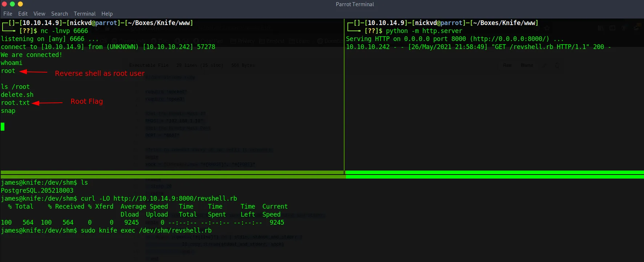Click 'listening on [any] 6666 ...' line
The image size is (644, 262).
[50, 39]
